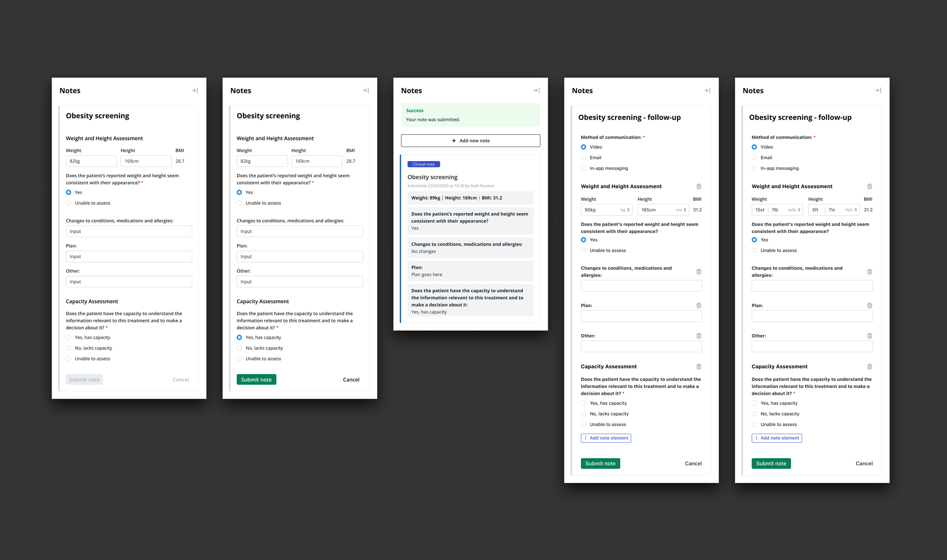Delete Other section in kg follow-up panel
This screenshot has width=947, height=560.
pyautogui.click(x=699, y=336)
